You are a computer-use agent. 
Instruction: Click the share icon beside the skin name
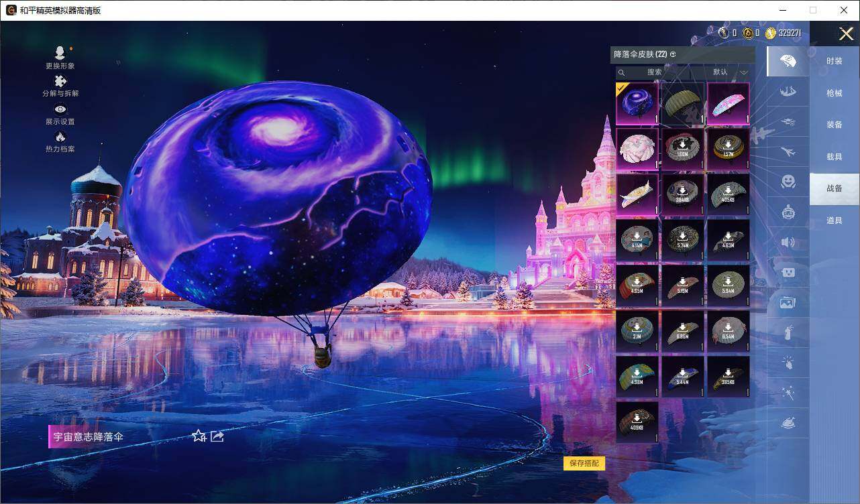(216, 436)
